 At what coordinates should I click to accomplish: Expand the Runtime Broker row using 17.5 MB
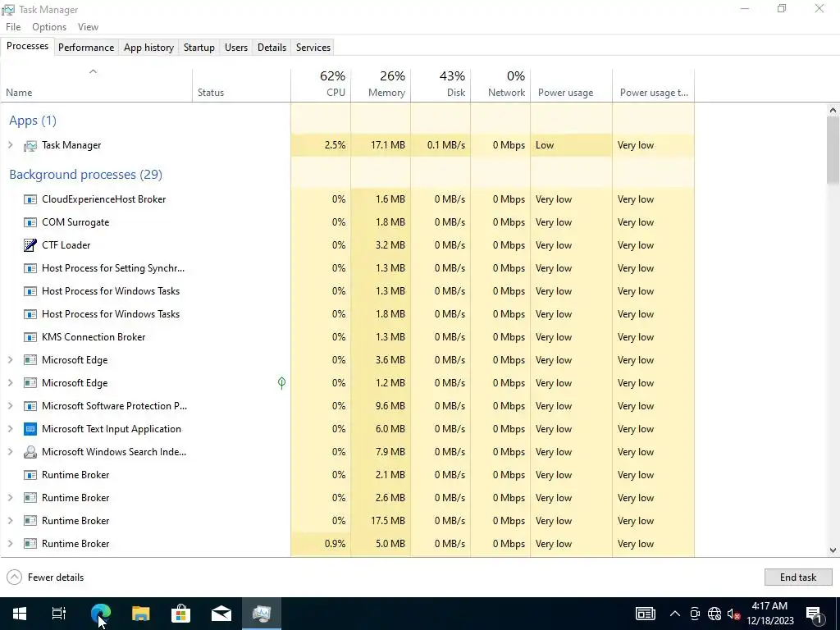(10, 521)
